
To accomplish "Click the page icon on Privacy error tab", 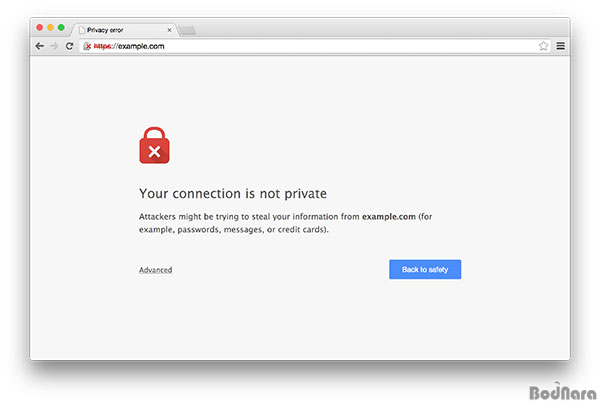I will (82, 30).
